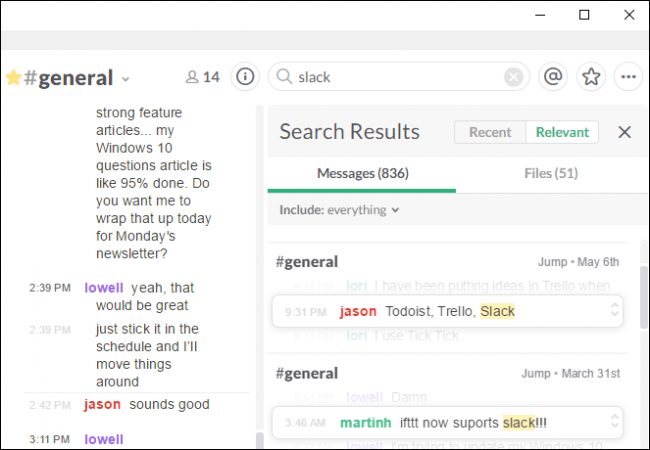Click the chat pane scrollbar thumb
Viewport: 650px width, 450px height.
260,440
